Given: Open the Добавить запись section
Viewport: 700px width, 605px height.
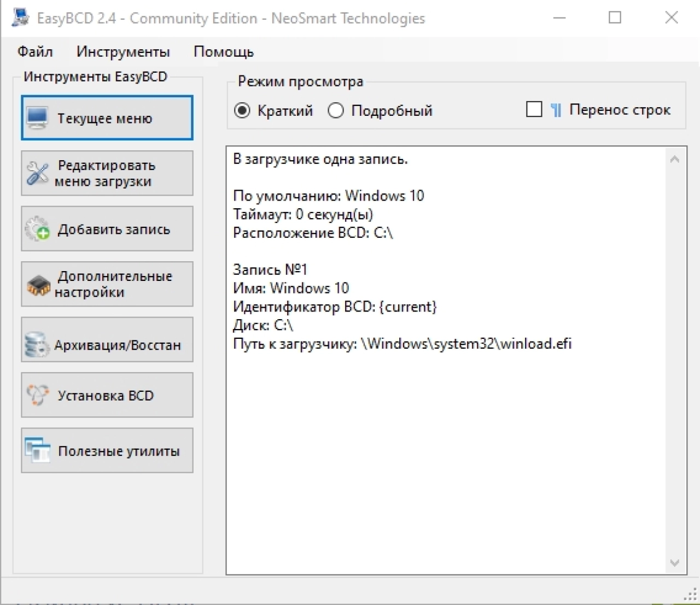Looking at the screenshot, I should [x=107, y=229].
